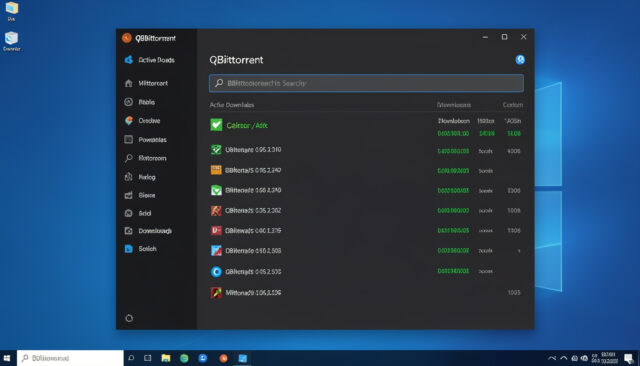640x366 pixels.
Task: Open the green circle app on the taskbar
Action: click(184, 358)
